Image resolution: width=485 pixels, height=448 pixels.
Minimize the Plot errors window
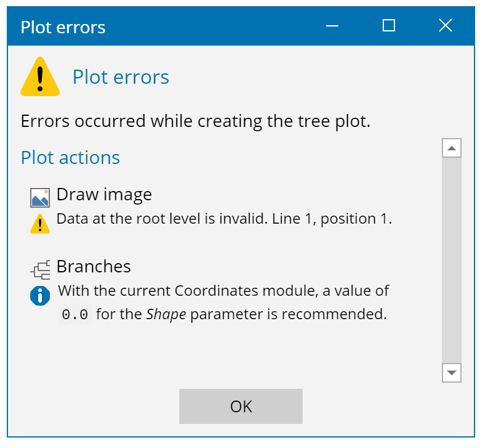pos(332,26)
